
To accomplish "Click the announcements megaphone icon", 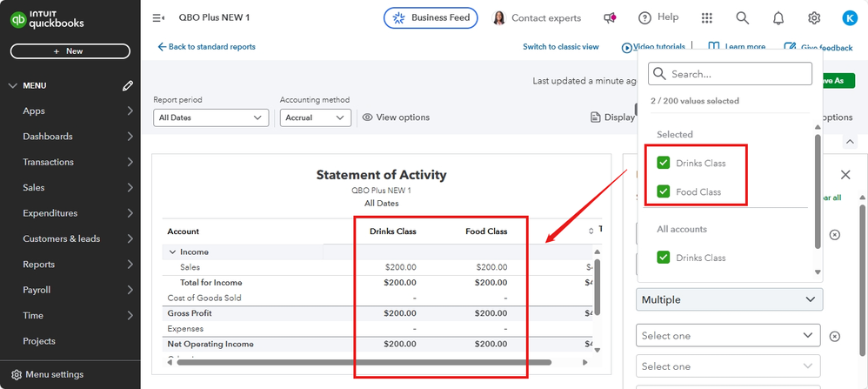I will point(611,17).
